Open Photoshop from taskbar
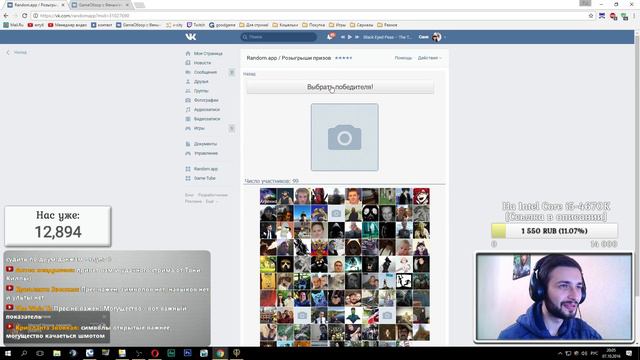The image size is (640, 360). 187,353
